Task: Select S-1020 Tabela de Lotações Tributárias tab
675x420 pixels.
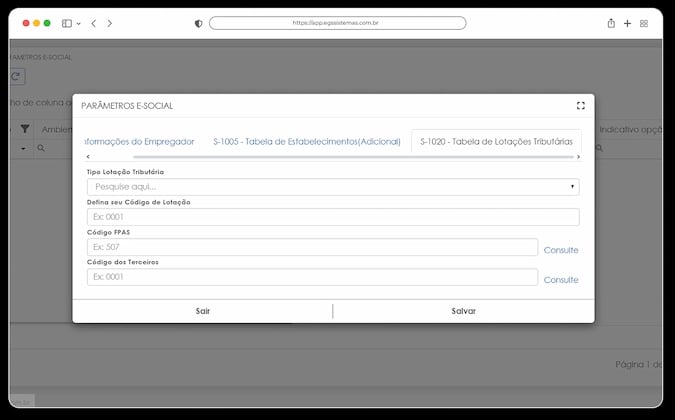Action: 496,142
